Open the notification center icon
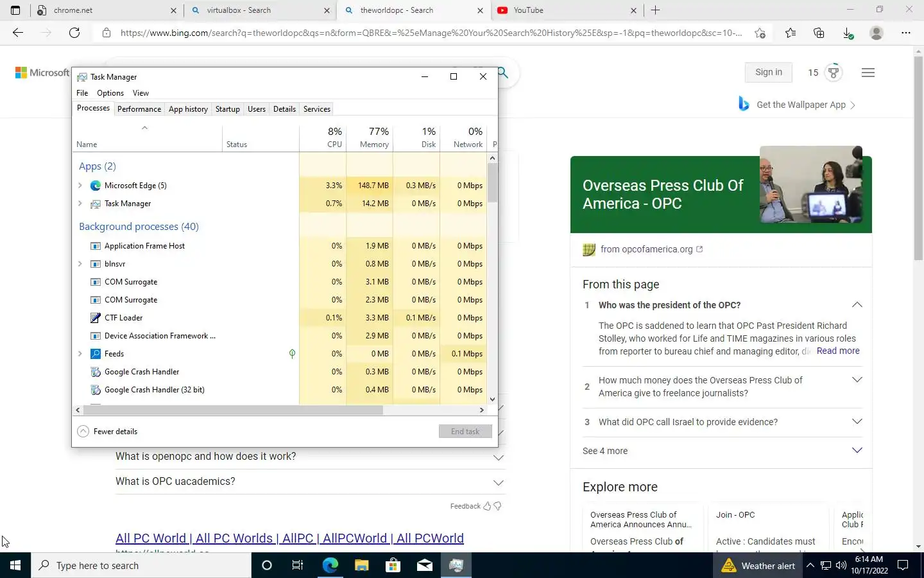Image resolution: width=924 pixels, height=578 pixels. (903, 565)
